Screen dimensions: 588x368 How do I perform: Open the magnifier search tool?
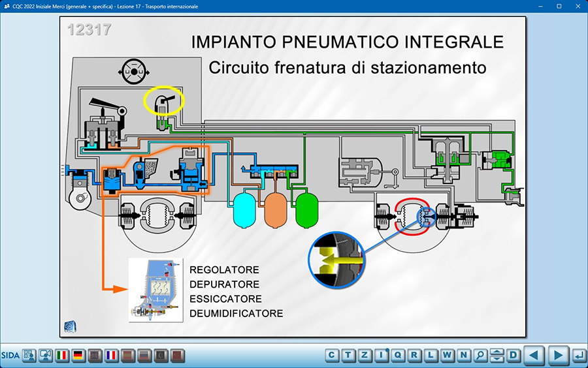[480, 356]
